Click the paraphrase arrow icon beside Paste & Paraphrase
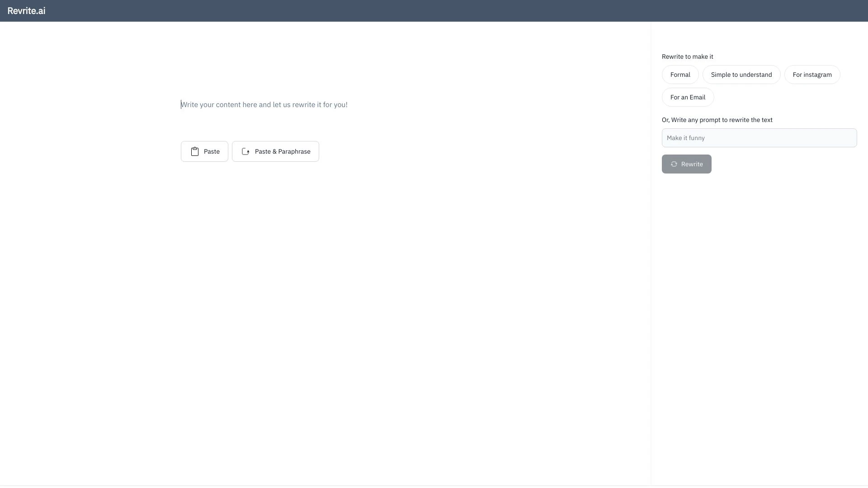This screenshot has height=488, width=868. pos(245,151)
